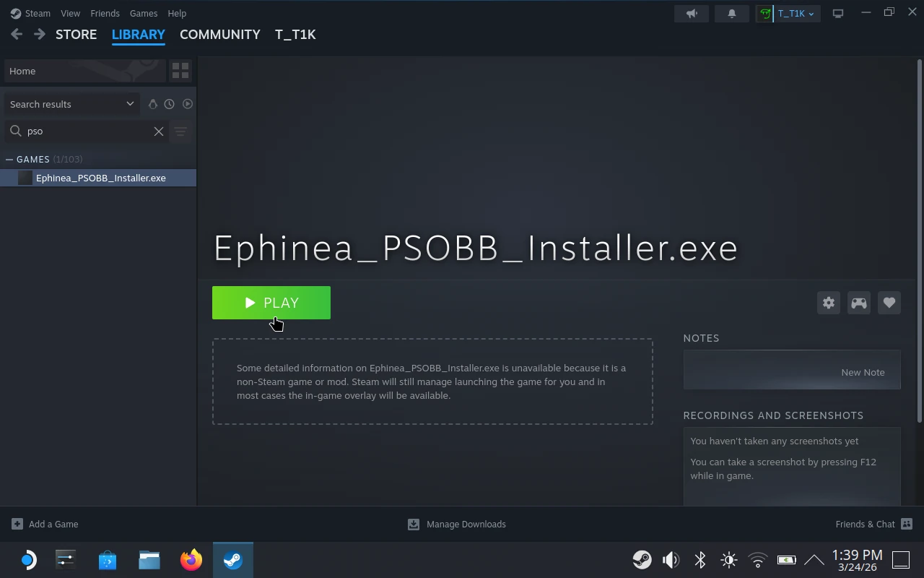Show recently played filter using clock icon
924x578 pixels.
pyautogui.click(x=169, y=103)
